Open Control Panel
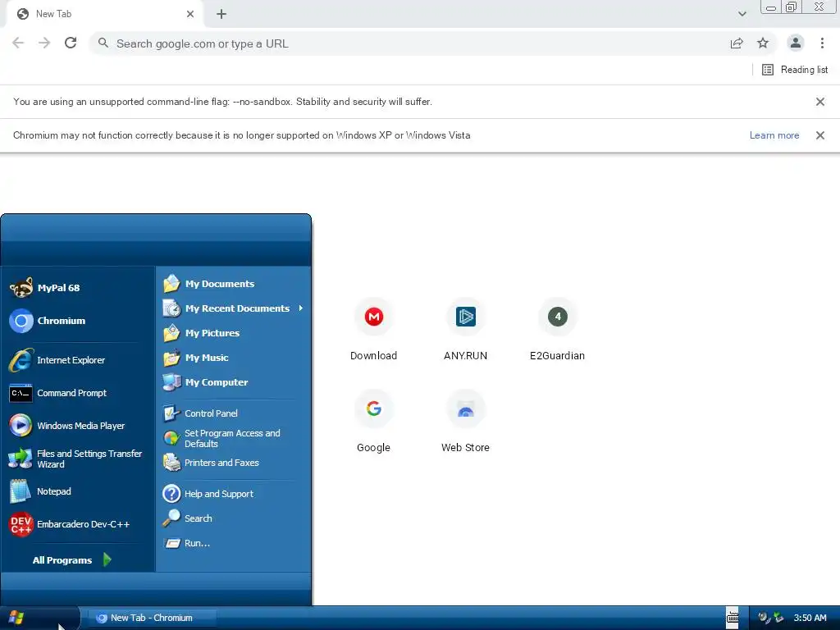The width and height of the screenshot is (840, 630). click(x=234, y=413)
